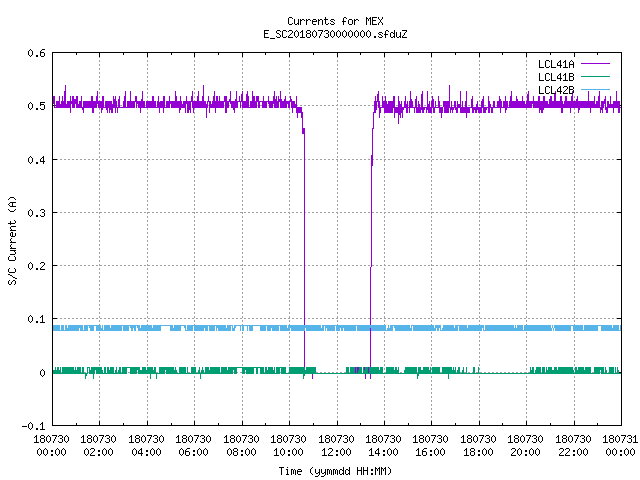The width and height of the screenshot is (640, 480).
Task: Click the 0.2 y-axis tick value
Action: click(36, 266)
